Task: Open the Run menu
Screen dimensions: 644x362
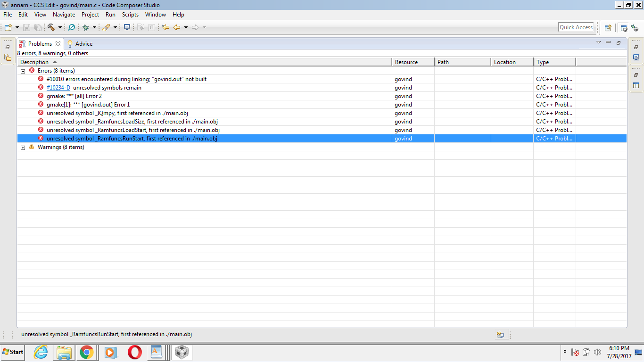Action: 110,15
